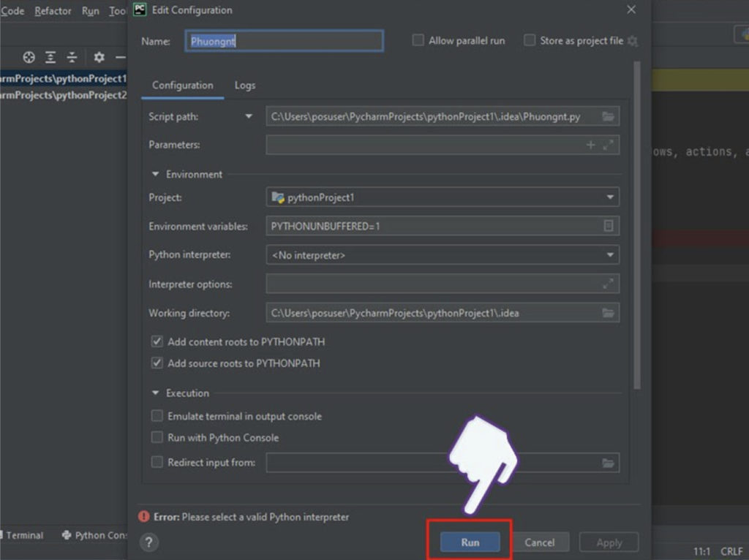The width and height of the screenshot is (749, 560).
Task: Collapse the Execution section
Action: 155,393
